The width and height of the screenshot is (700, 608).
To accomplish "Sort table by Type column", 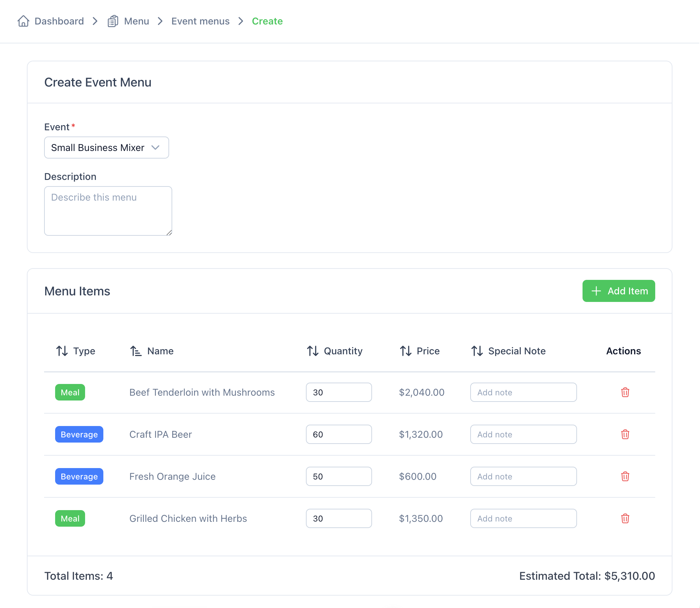I will (x=75, y=351).
